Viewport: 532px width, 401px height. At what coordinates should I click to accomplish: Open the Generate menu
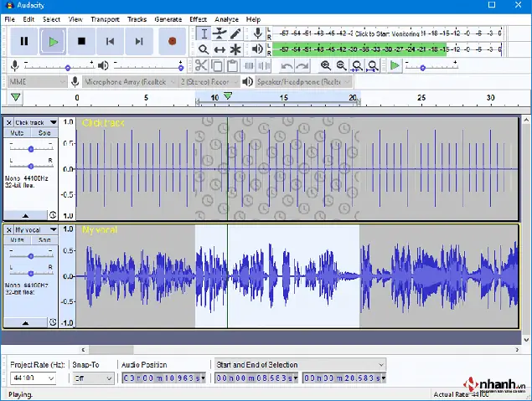(168, 19)
